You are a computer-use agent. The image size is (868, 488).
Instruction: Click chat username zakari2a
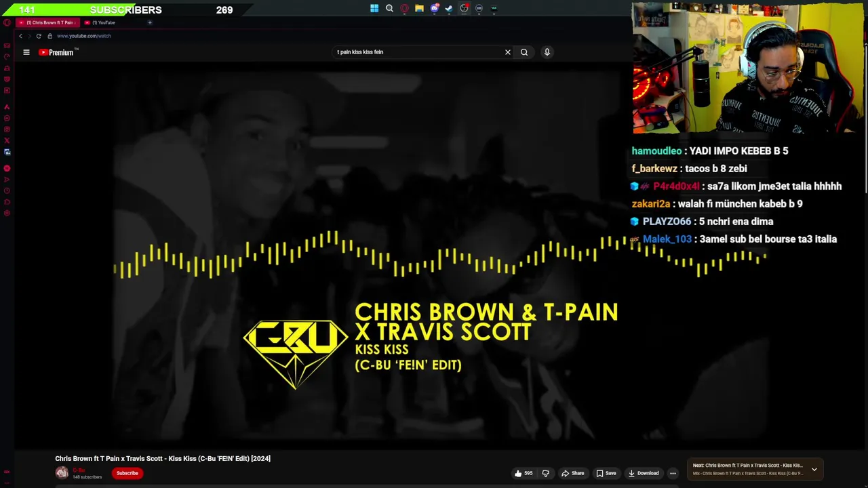coord(651,204)
